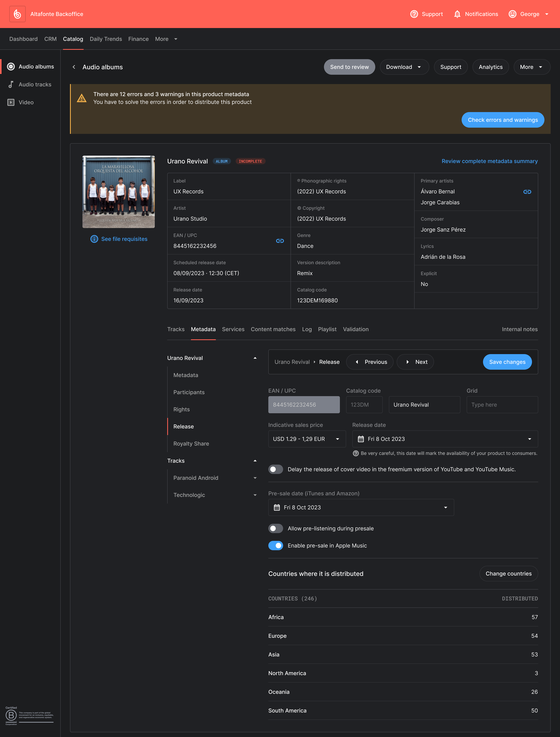560x737 pixels.
Task: Click the link icon beside Álvaro Bernal
Action: 527,192
